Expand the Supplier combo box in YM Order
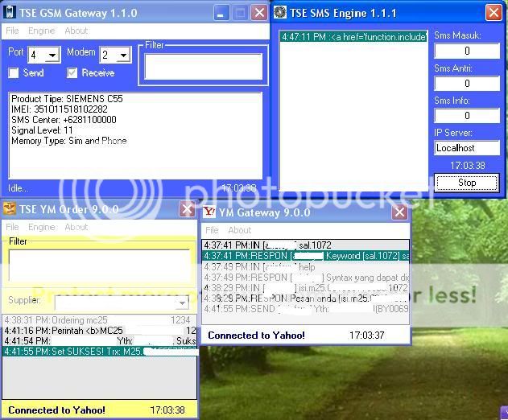The width and height of the screenshot is (508, 420). tap(183, 303)
